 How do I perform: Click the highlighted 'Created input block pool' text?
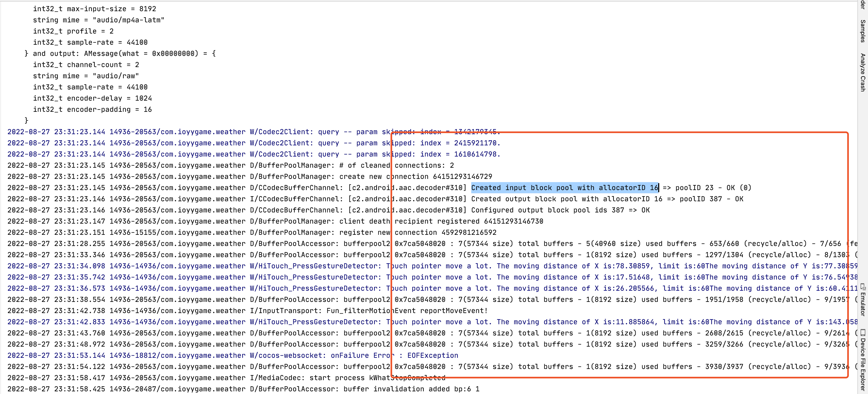coord(564,188)
